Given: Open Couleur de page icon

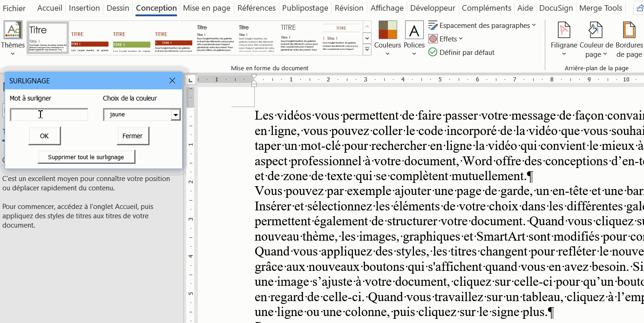Looking at the screenshot, I should [x=596, y=30].
